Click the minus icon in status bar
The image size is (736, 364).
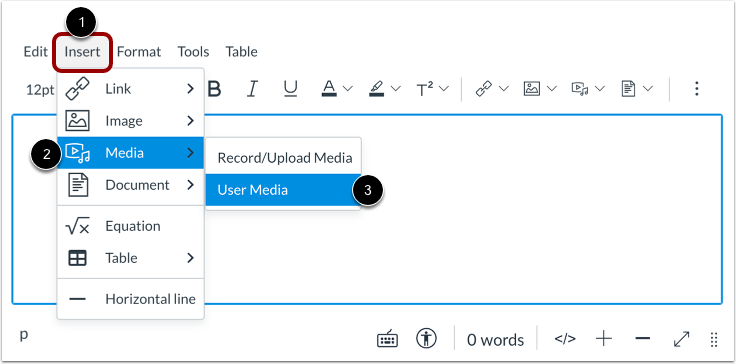click(643, 339)
